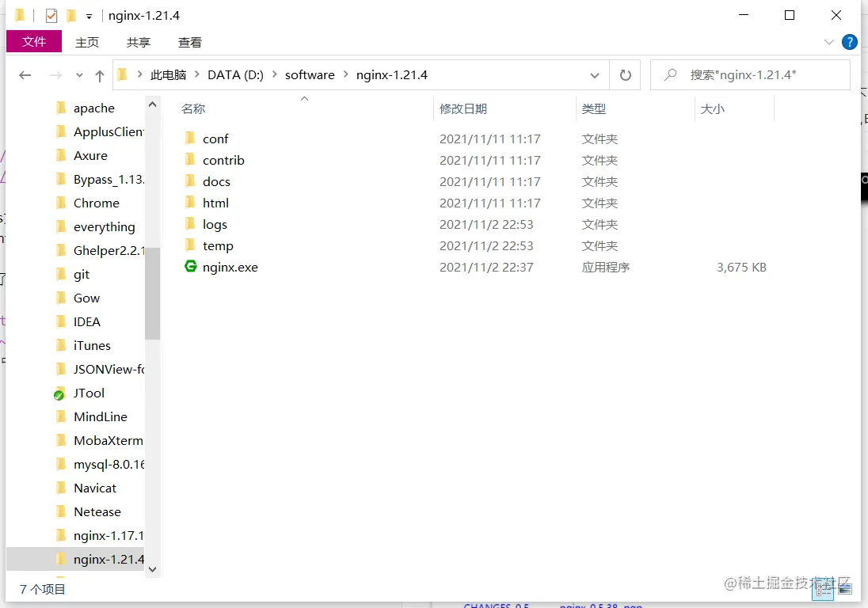Select Gow in the navigation tree
868x608 pixels.
(x=86, y=298)
